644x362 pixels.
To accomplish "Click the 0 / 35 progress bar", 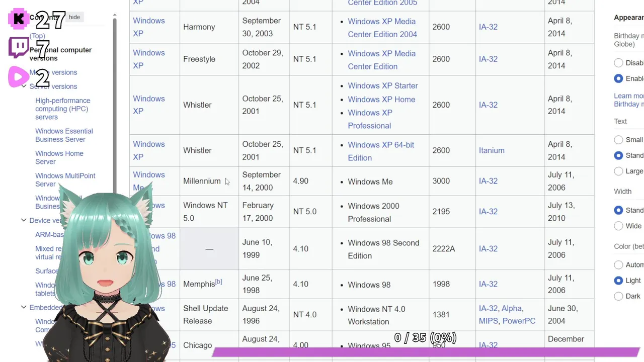I will (425, 351).
